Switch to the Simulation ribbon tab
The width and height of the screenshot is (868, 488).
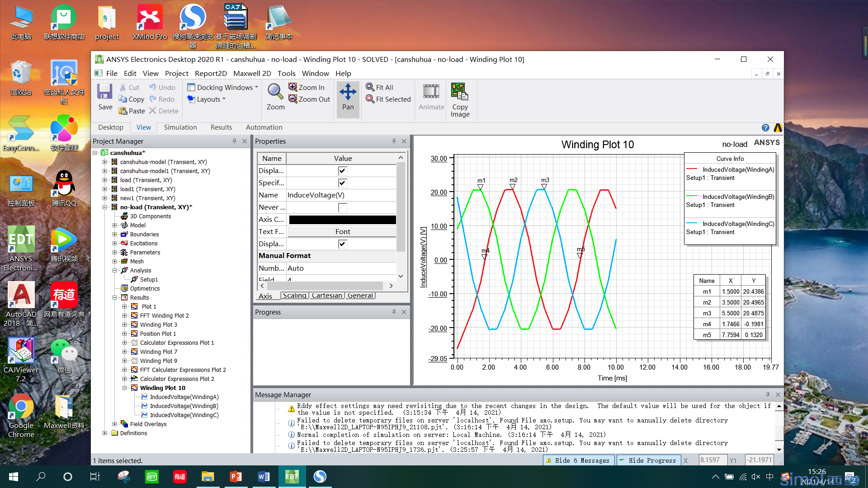180,127
